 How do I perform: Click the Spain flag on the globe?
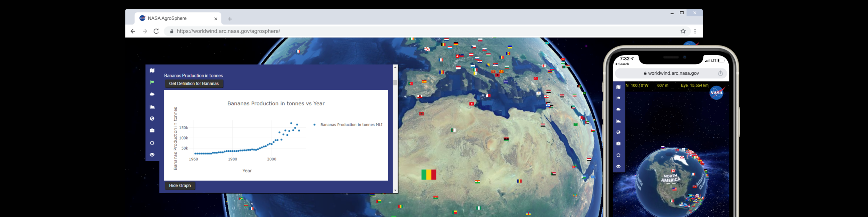point(424,82)
